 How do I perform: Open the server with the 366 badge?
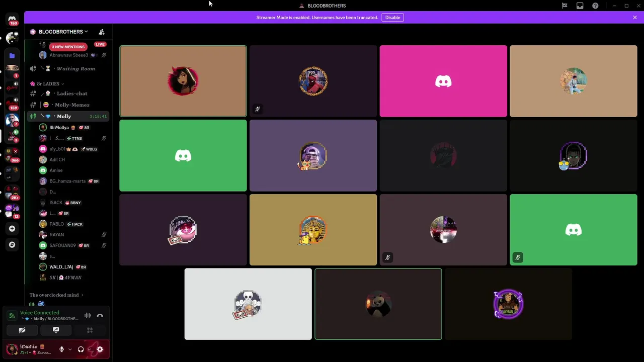[11, 155]
